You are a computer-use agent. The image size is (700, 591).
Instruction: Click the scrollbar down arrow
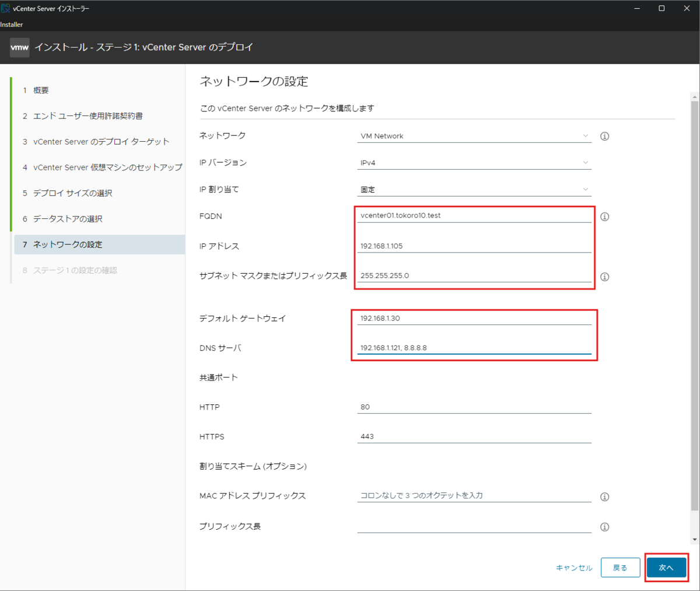point(694,540)
